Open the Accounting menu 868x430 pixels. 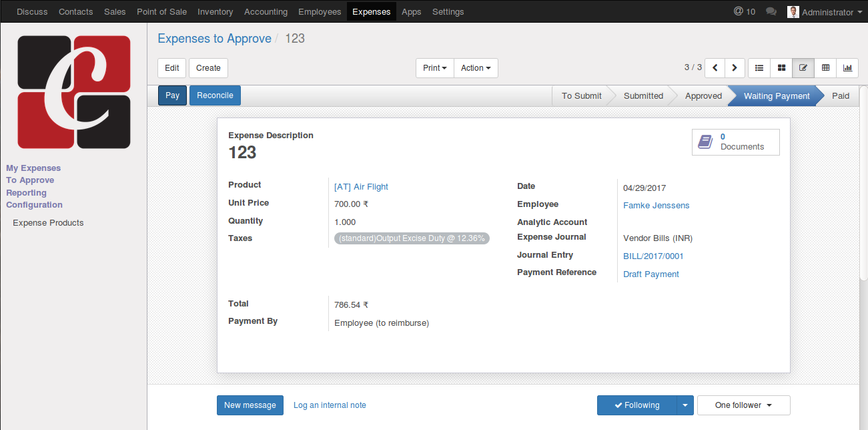click(266, 12)
